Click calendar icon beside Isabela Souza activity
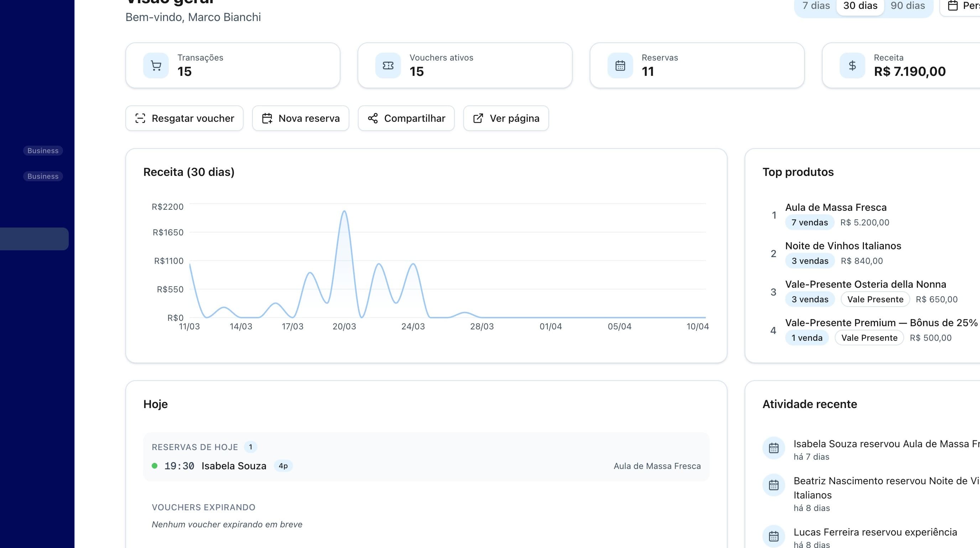 [774, 448]
